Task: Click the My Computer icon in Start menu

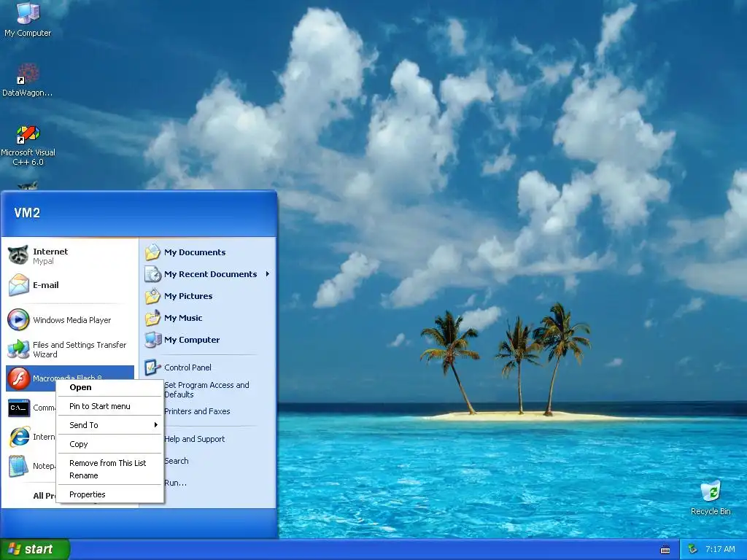Action: pos(152,340)
